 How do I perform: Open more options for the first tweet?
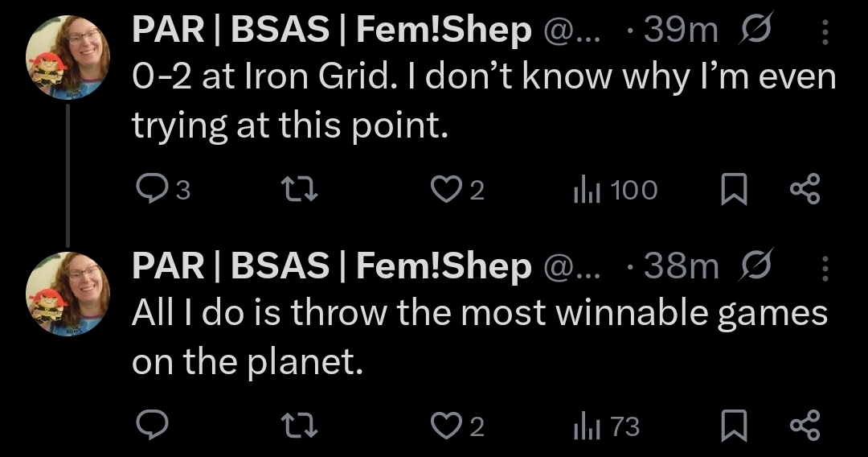tap(825, 31)
